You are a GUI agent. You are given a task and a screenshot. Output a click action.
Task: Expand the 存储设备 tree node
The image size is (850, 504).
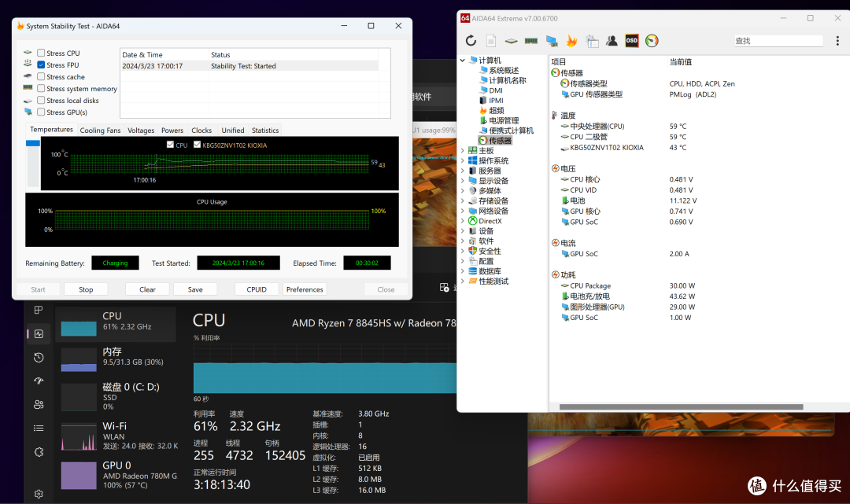(463, 200)
